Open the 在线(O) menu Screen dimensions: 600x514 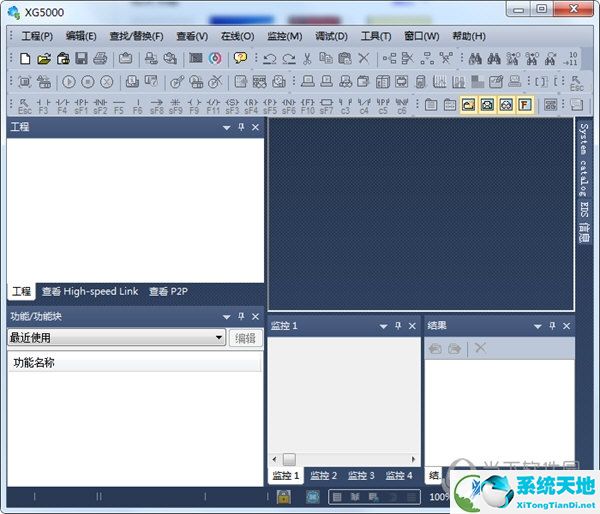click(237, 36)
